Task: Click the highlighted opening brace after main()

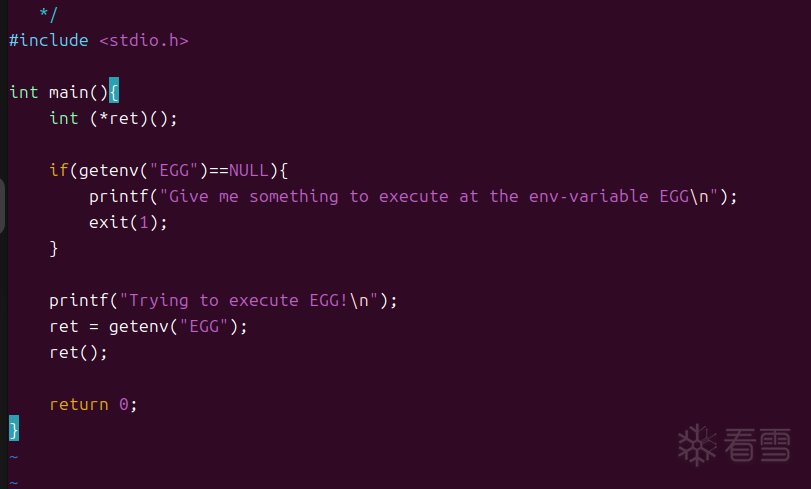Action: [x=114, y=92]
